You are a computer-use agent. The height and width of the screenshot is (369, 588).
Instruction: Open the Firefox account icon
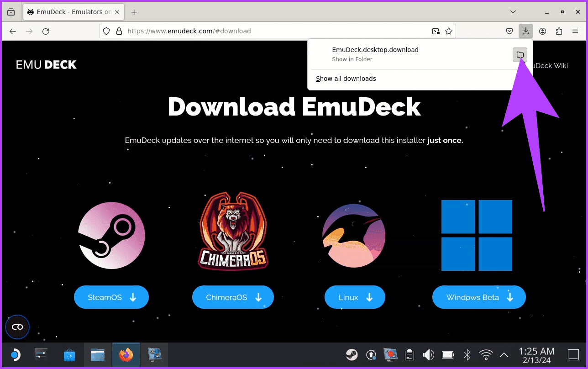542,31
